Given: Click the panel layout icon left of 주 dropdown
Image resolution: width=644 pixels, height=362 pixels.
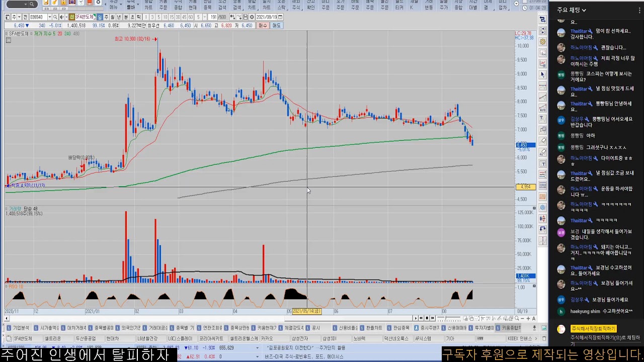Looking at the screenshot, I should [8, 17].
